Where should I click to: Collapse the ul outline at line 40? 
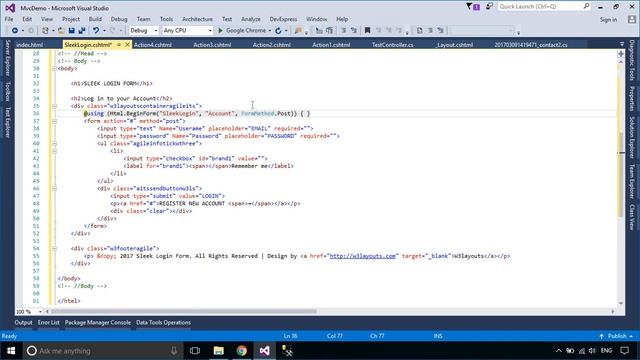click(x=54, y=144)
